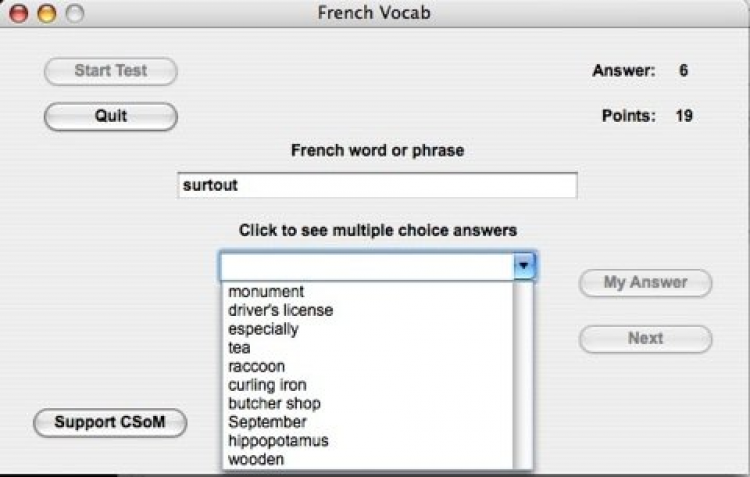The width and height of the screenshot is (750, 477).
Task: Select 'curling iron' in the list
Action: coord(267,385)
